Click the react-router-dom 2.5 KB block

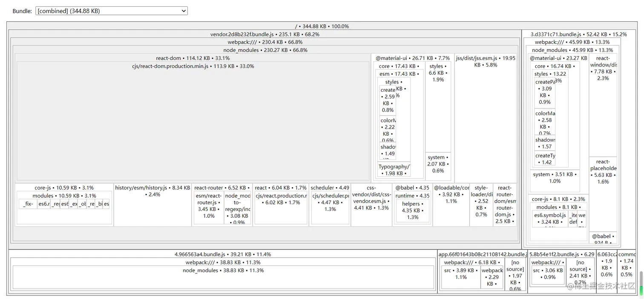(505, 205)
